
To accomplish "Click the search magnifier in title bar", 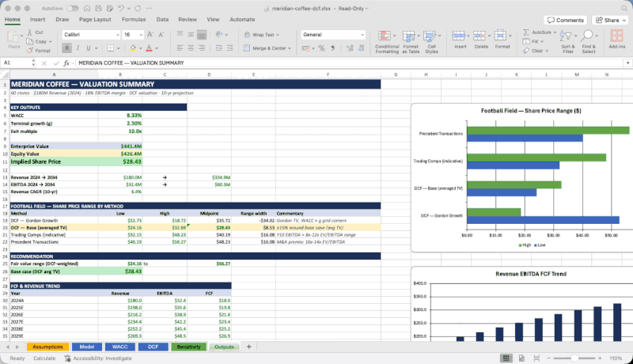I will click(x=624, y=8).
